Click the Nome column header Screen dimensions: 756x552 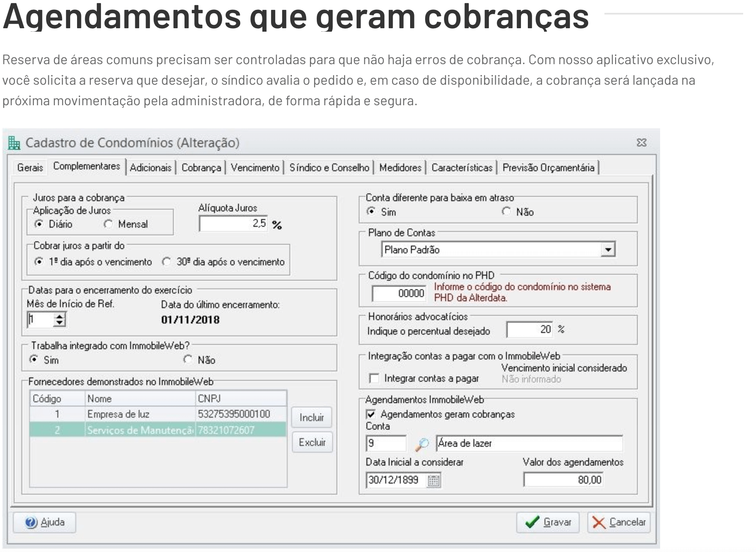(140, 399)
